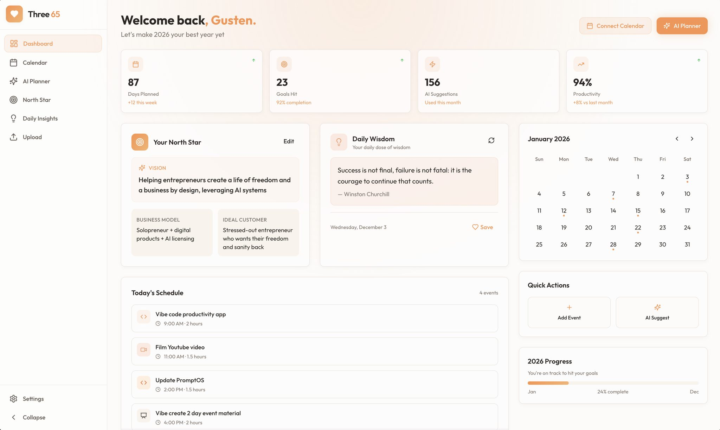
Task: Click the Three65 heart logo icon
Action: [x=14, y=15]
